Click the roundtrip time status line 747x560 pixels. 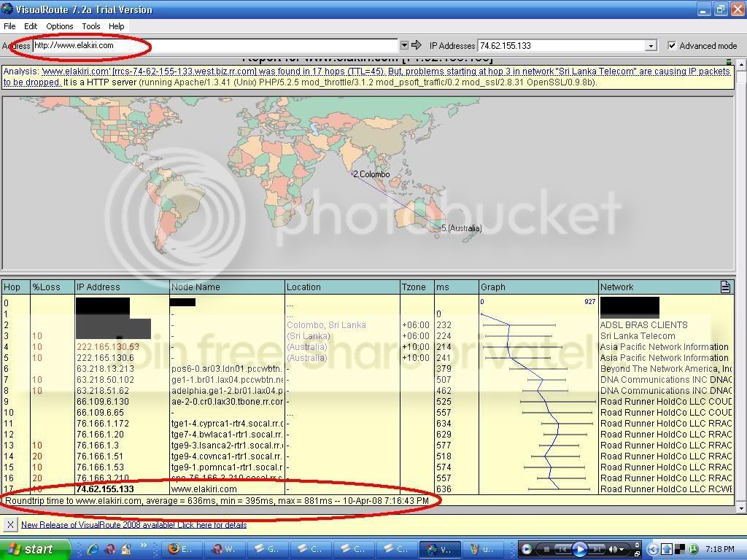[x=217, y=500]
